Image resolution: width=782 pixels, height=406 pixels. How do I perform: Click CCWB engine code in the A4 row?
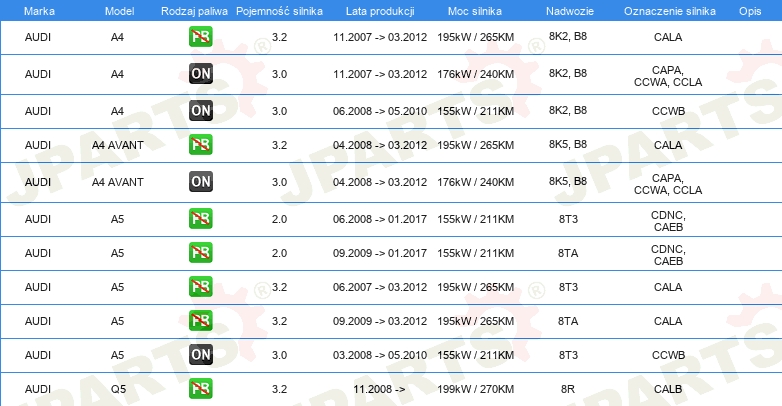(668, 111)
